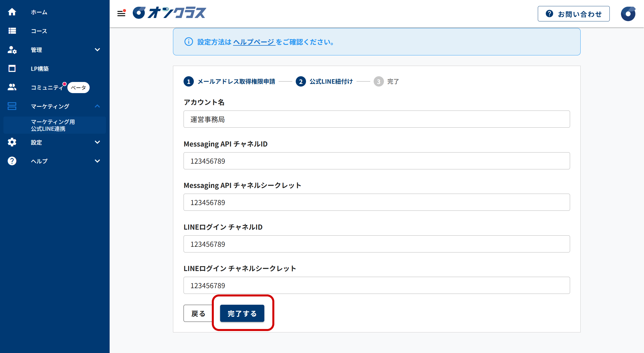644x353 pixels.
Task: Click the Oncourse logo in header
Action: (x=169, y=13)
